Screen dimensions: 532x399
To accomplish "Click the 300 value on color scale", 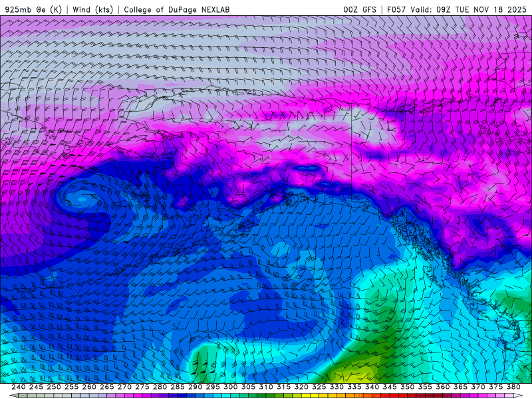I will [230, 387].
